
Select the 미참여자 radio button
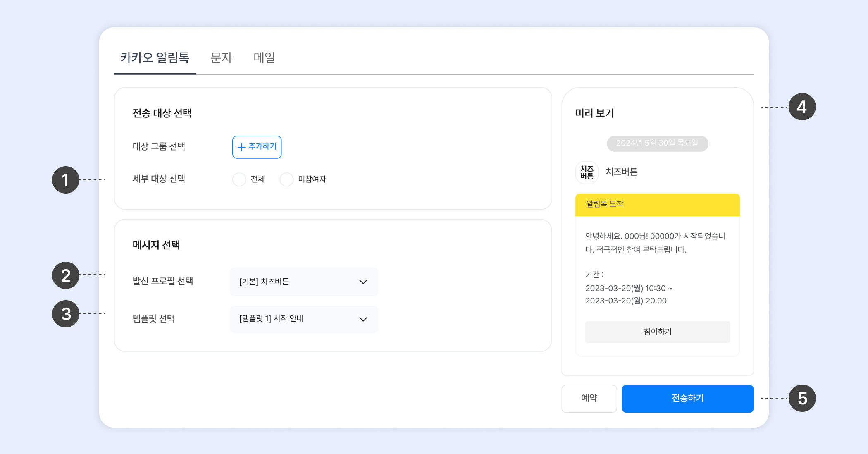286,179
